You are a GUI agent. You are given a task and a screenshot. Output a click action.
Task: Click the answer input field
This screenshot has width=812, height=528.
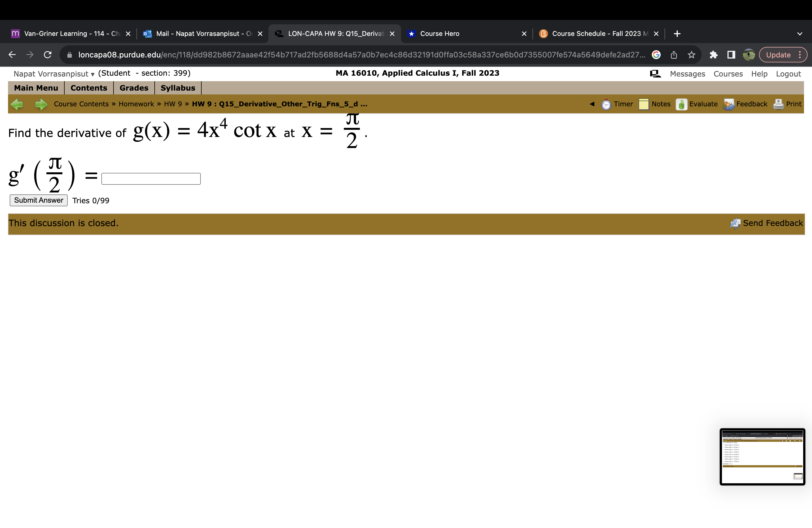click(x=151, y=178)
